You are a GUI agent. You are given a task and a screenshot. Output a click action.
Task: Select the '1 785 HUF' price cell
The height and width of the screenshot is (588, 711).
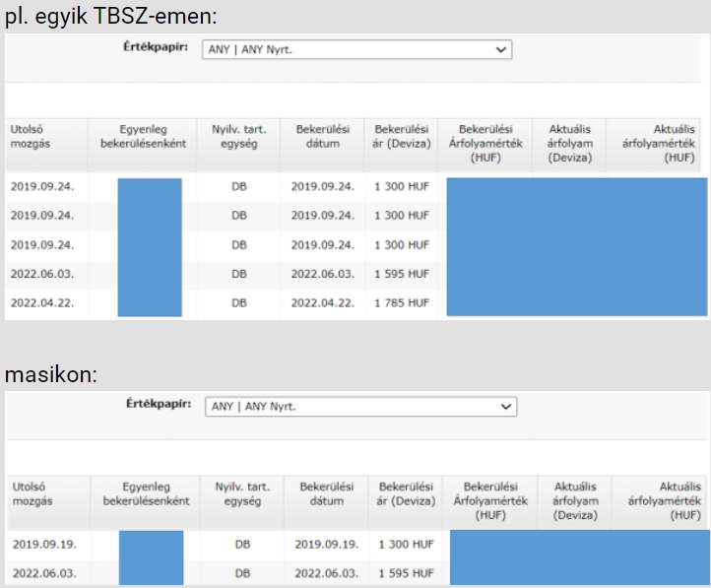click(x=402, y=302)
